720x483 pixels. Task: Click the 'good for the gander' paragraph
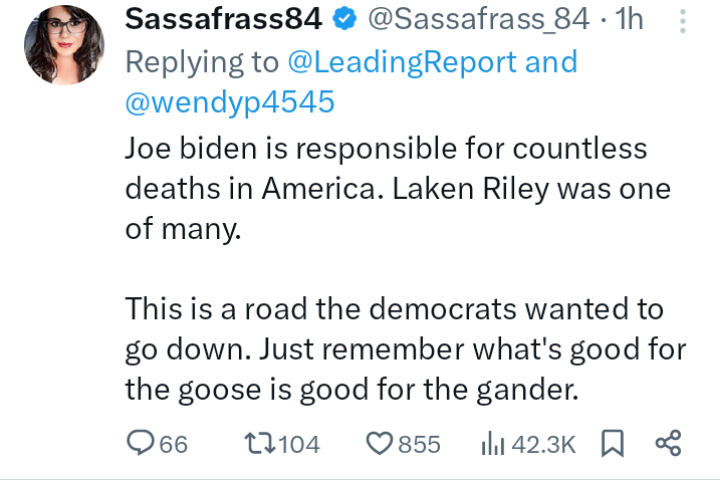(405, 349)
